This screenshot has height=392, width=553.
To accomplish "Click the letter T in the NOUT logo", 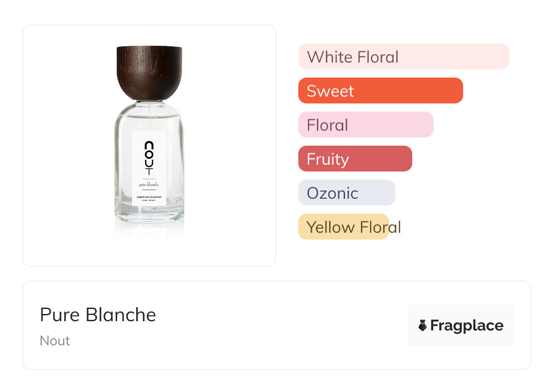I will 149,171.
